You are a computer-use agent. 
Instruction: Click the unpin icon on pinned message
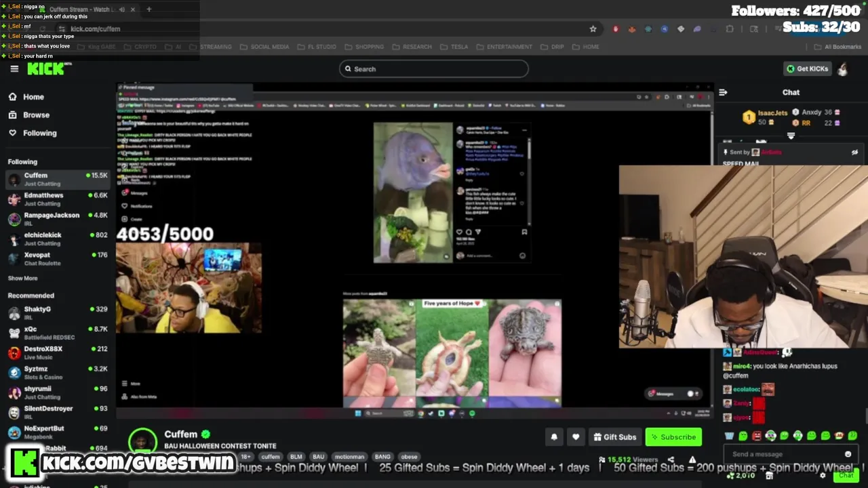(854, 152)
